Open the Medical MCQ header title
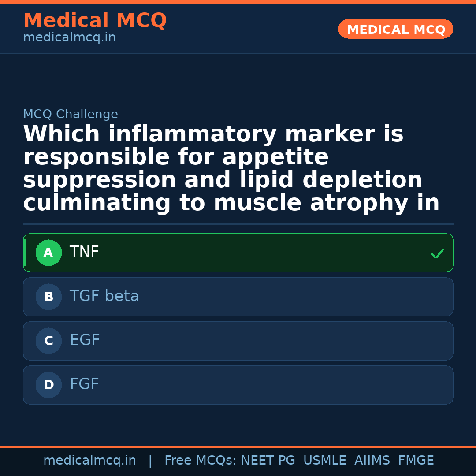Image resolution: width=476 pixels, height=476 pixels. click(95, 21)
